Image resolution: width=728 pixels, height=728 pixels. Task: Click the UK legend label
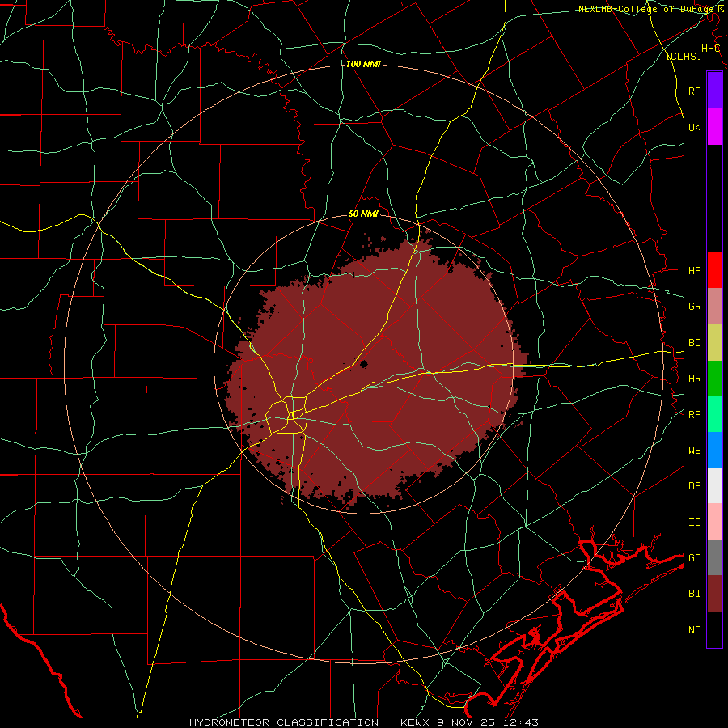coord(694,127)
